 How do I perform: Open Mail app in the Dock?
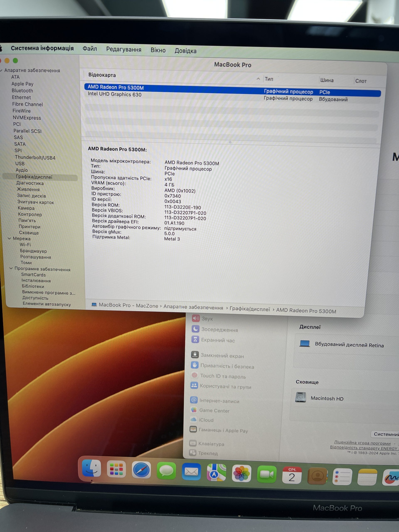[x=191, y=472]
